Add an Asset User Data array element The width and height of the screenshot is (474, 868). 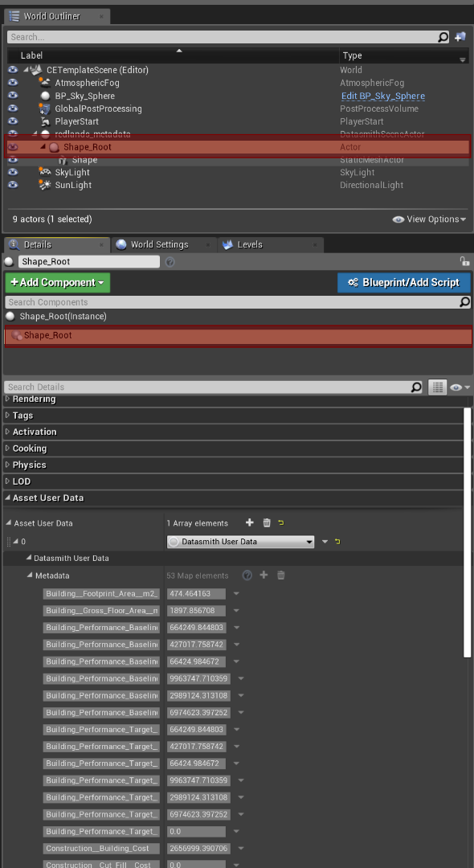[249, 522]
